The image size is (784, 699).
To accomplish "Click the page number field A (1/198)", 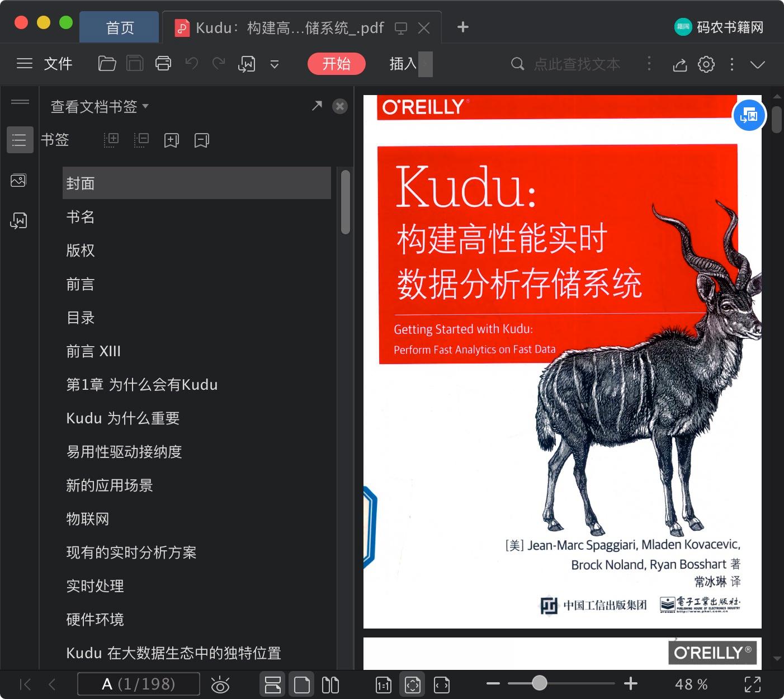I will click(x=139, y=684).
